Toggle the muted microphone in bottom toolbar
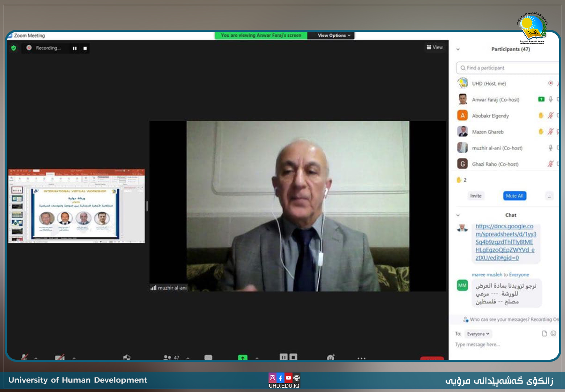The width and height of the screenshot is (565, 392). (25, 357)
